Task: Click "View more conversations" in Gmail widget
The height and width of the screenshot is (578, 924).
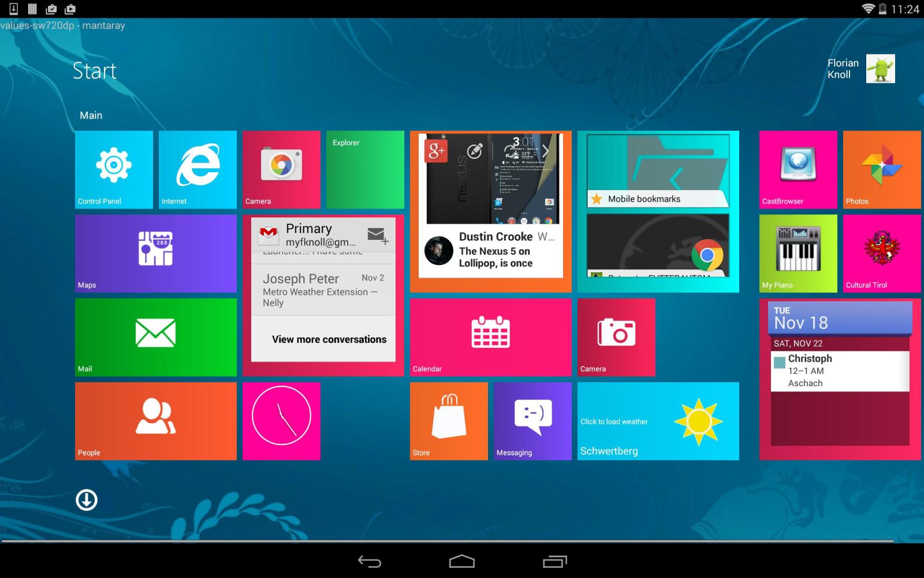Action: click(329, 339)
